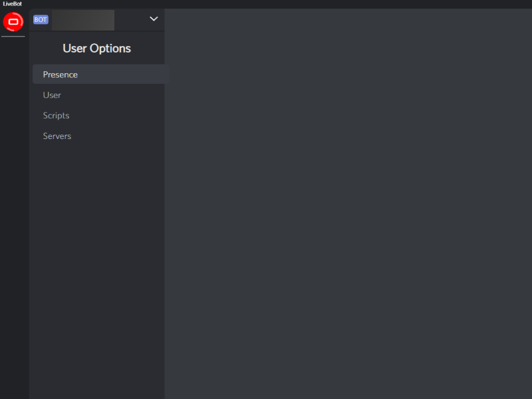Collapse the User Options dropdown panel
Screen dimensions: 532x399
(154, 19)
